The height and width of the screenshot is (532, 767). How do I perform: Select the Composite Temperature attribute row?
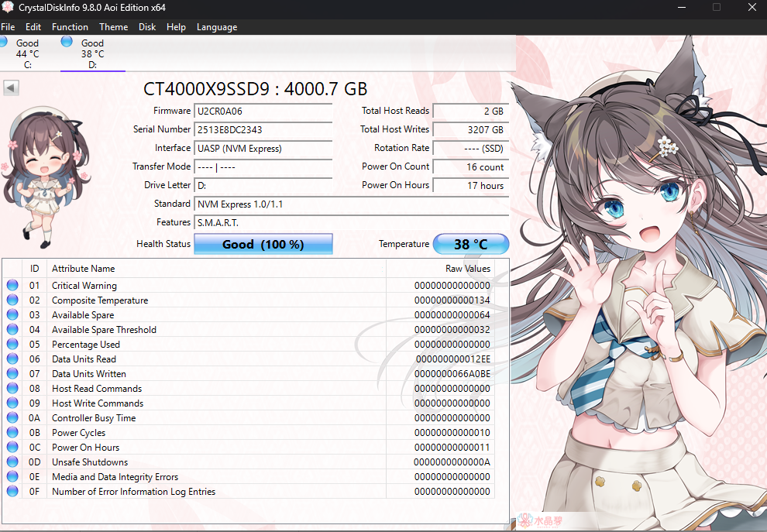click(100, 300)
